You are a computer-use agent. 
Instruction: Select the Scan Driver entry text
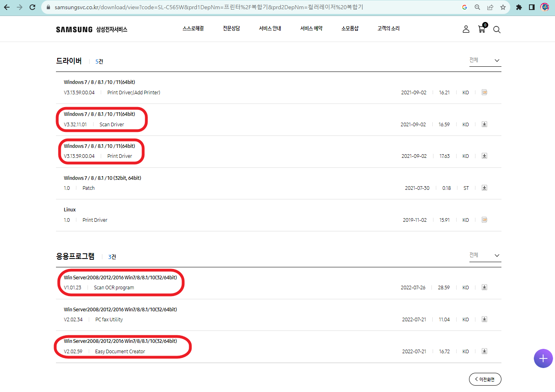112,124
